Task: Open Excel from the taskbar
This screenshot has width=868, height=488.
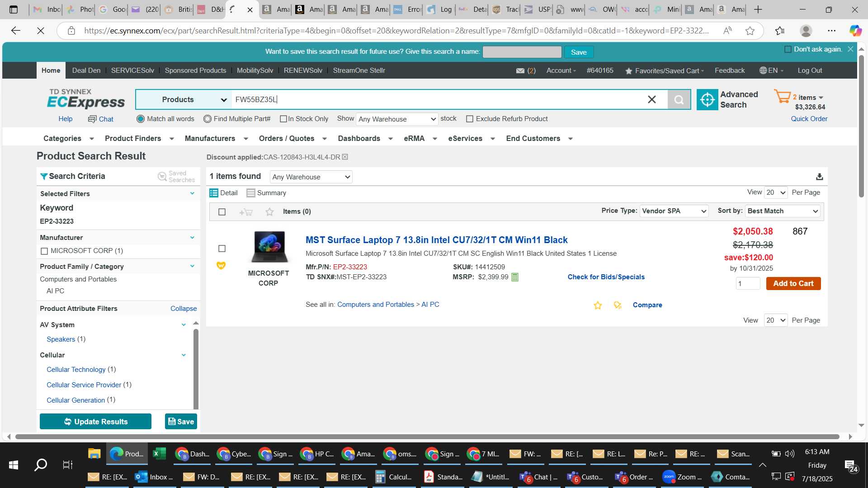Action: (x=159, y=454)
